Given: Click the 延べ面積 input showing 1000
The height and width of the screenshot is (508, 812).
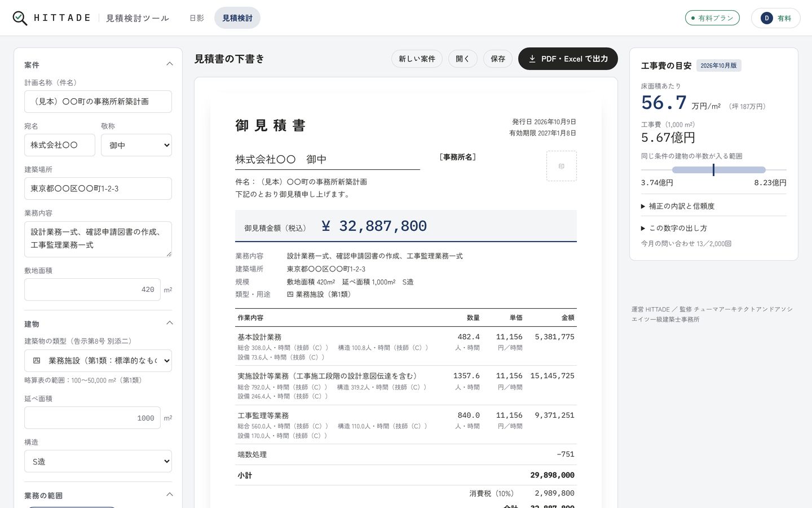Looking at the screenshot, I should (92, 418).
